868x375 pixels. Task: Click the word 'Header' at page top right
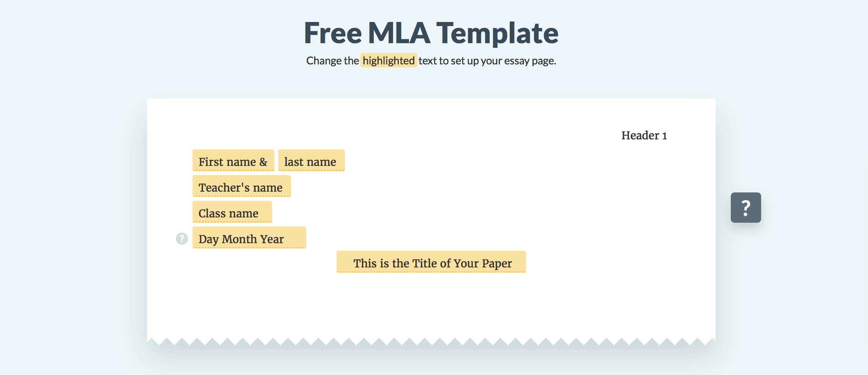pyautogui.click(x=640, y=136)
